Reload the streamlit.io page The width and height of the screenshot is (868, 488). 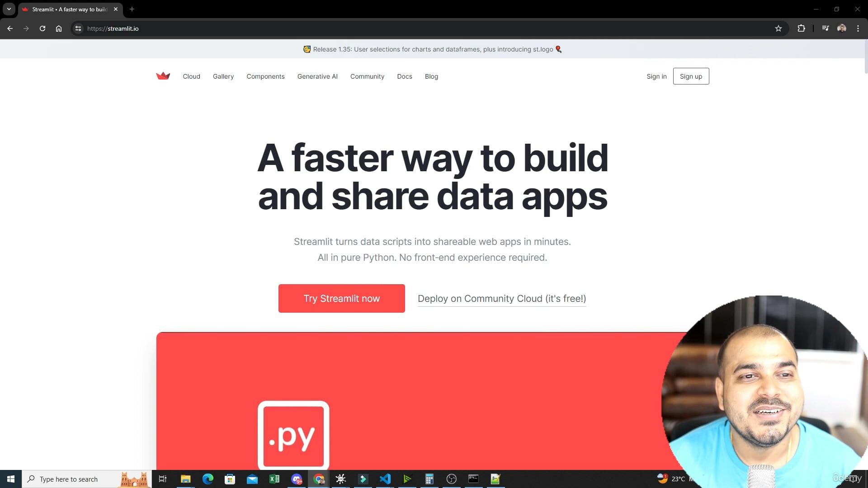pos(42,28)
